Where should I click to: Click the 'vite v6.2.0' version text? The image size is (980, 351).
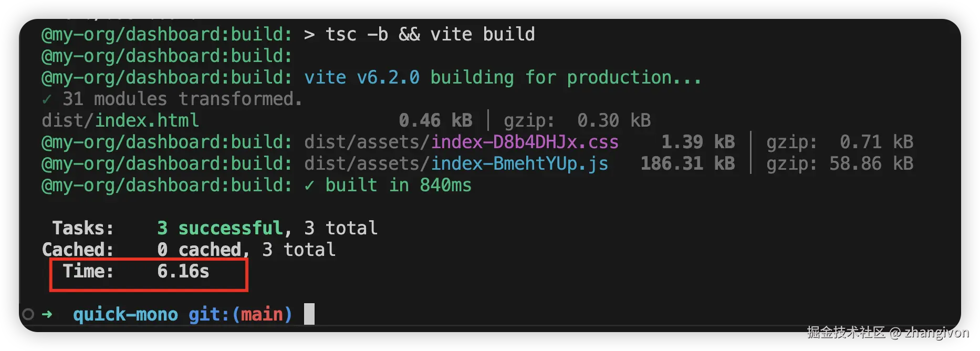(362, 78)
